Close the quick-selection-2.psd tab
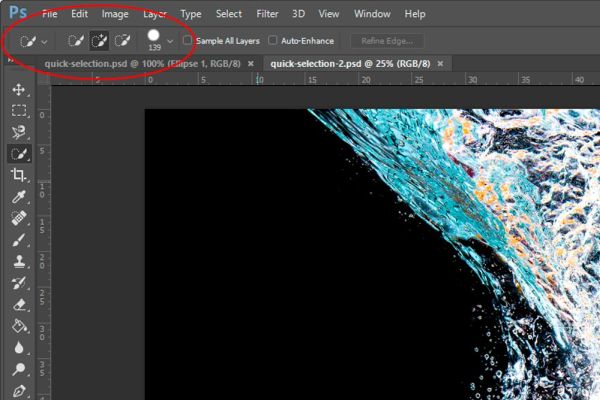 pos(440,64)
